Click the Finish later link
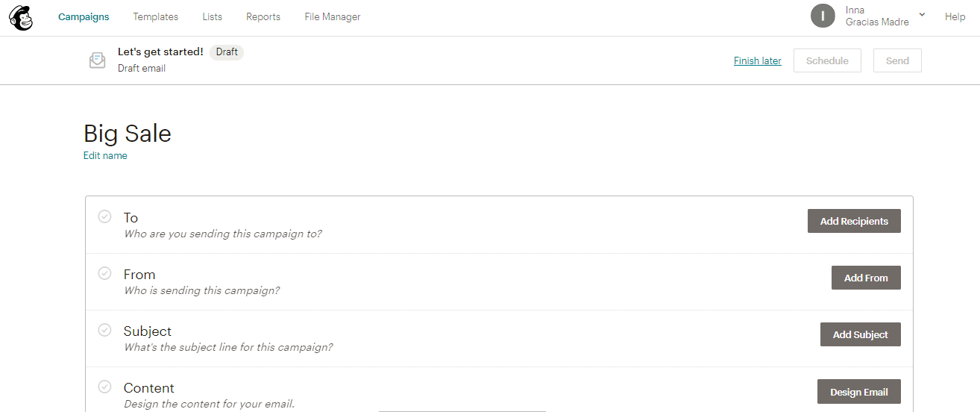 (x=758, y=60)
